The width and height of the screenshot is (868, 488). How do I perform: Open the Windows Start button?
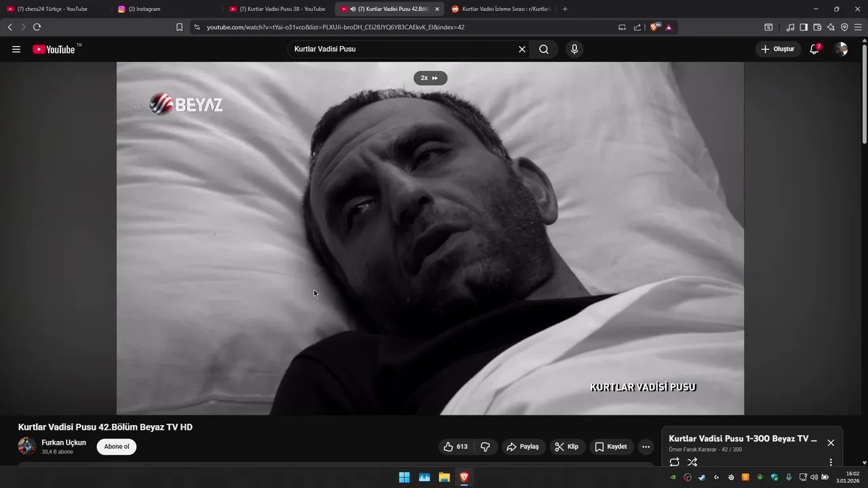404,477
